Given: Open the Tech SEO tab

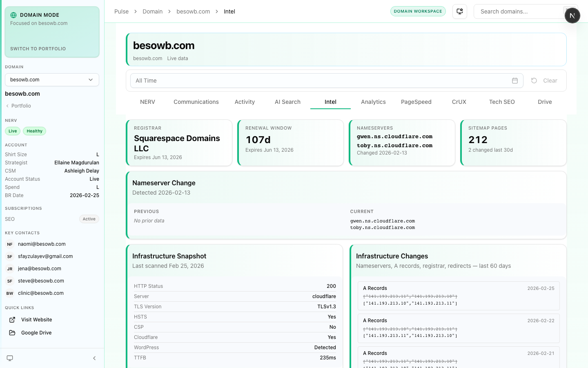Looking at the screenshot, I should click(502, 102).
